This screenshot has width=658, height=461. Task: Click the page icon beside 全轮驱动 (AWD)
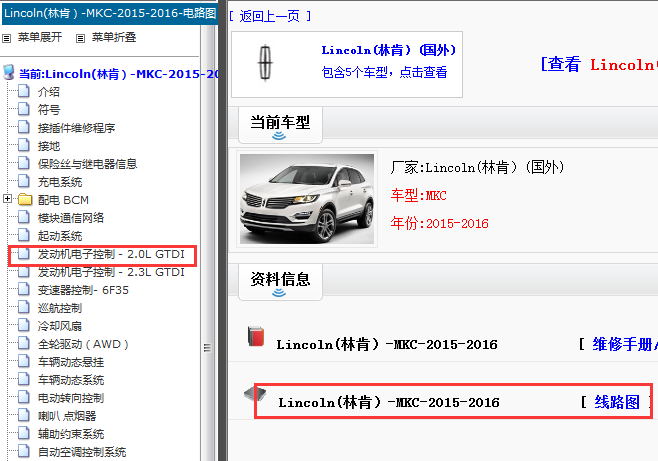pyautogui.click(x=24, y=344)
